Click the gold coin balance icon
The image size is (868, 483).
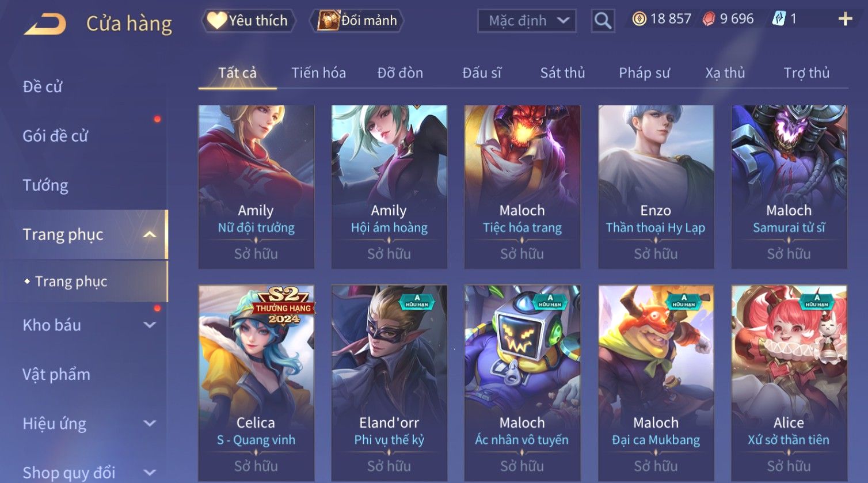[x=639, y=19]
